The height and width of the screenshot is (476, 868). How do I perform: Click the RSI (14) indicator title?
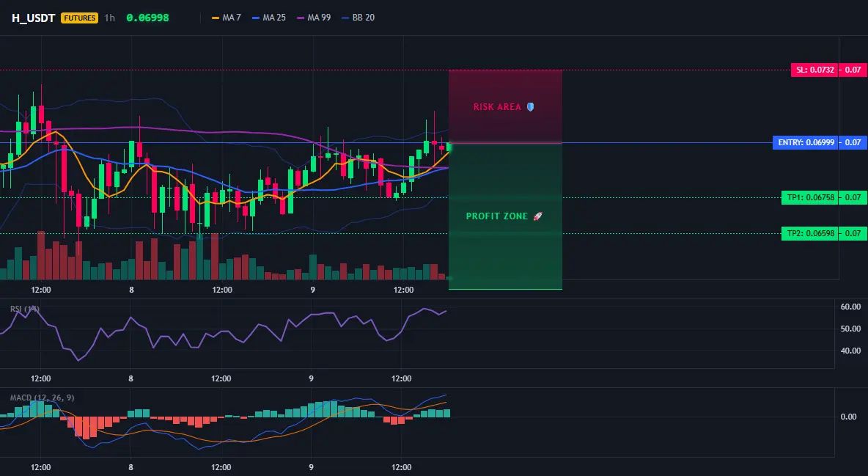(25, 309)
